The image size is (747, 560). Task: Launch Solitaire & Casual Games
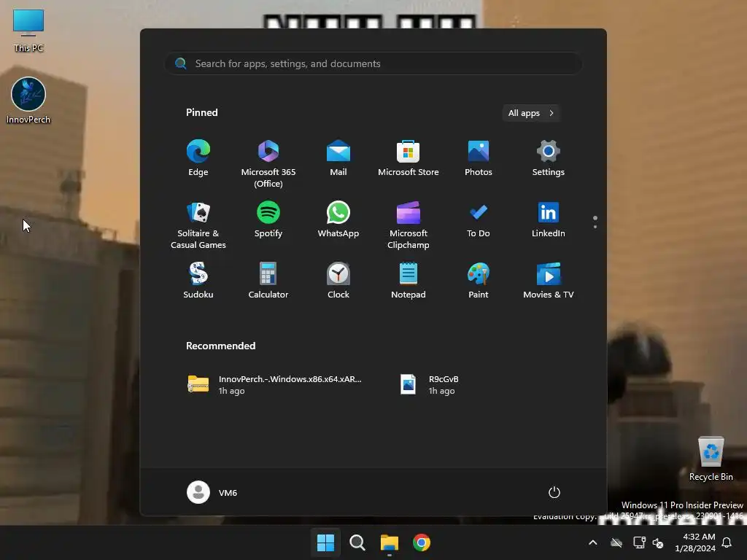(x=198, y=225)
